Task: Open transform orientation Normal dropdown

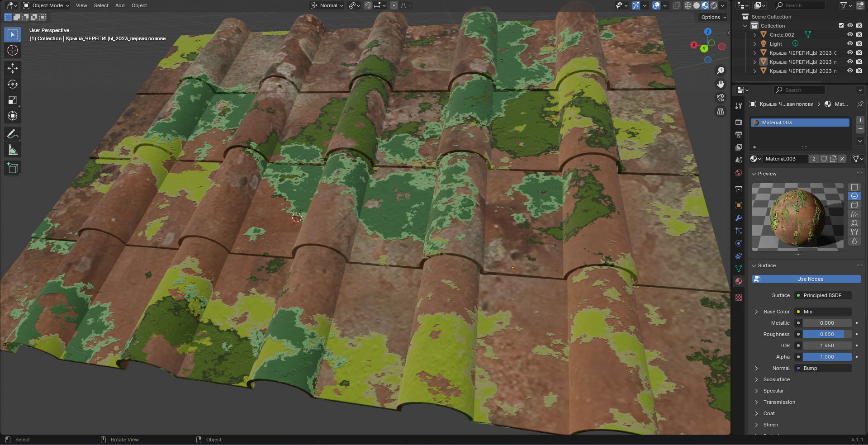Action: point(327,5)
